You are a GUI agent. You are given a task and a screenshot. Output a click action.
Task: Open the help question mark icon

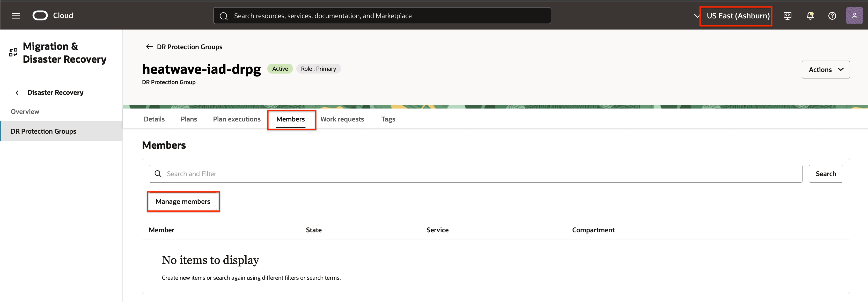pyautogui.click(x=832, y=16)
